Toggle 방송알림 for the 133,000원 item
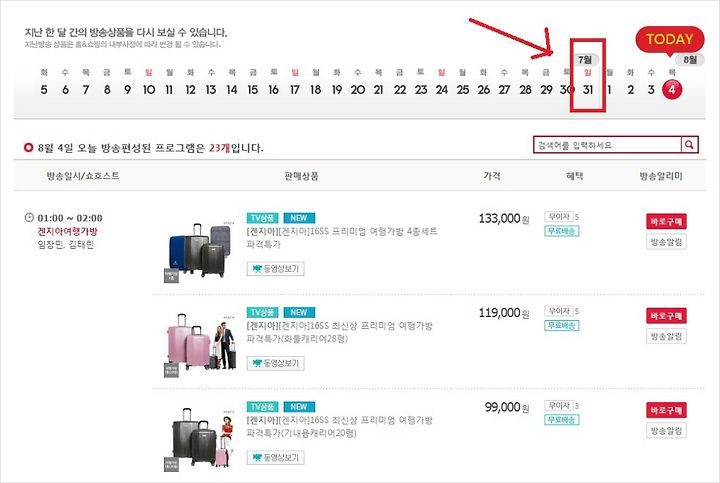This screenshot has width=720, height=483. coord(666,242)
